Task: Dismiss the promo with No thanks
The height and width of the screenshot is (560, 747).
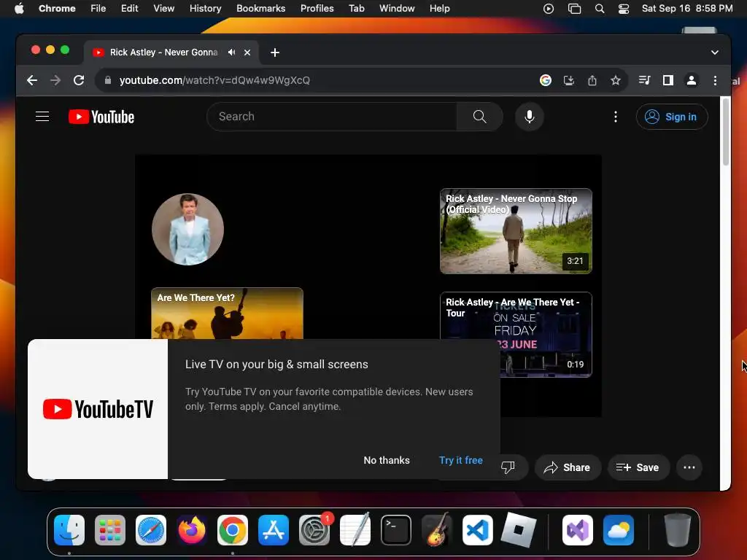Action: point(387,461)
